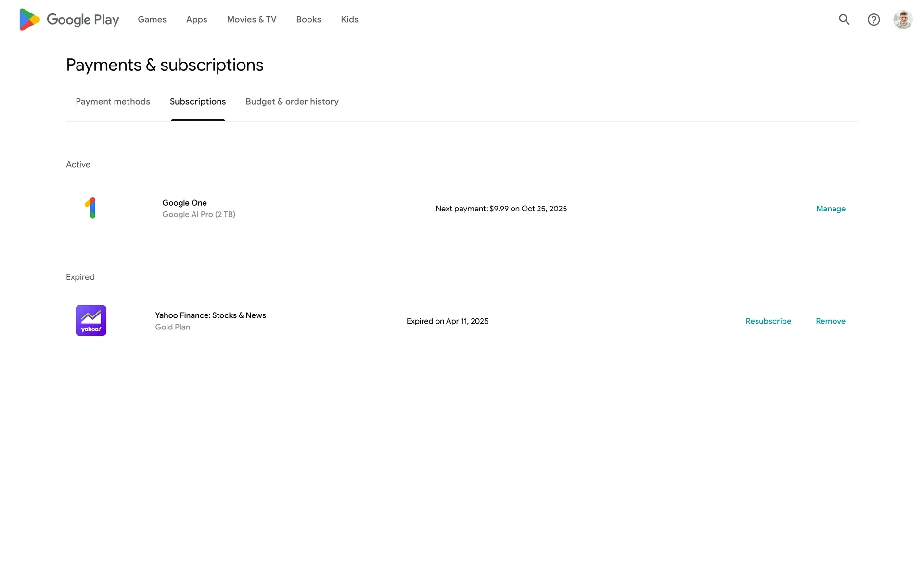Open Kids section
The height and width of the screenshot is (578, 924).
(349, 20)
